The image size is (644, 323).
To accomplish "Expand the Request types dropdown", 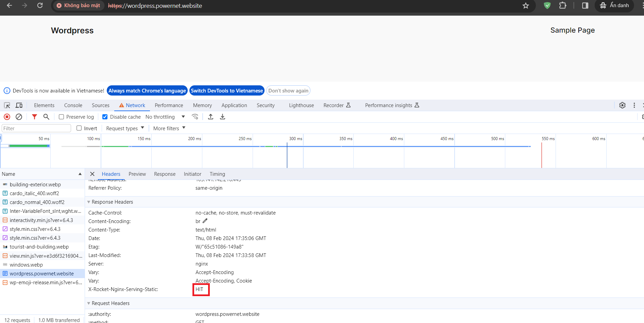I will click(125, 128).
